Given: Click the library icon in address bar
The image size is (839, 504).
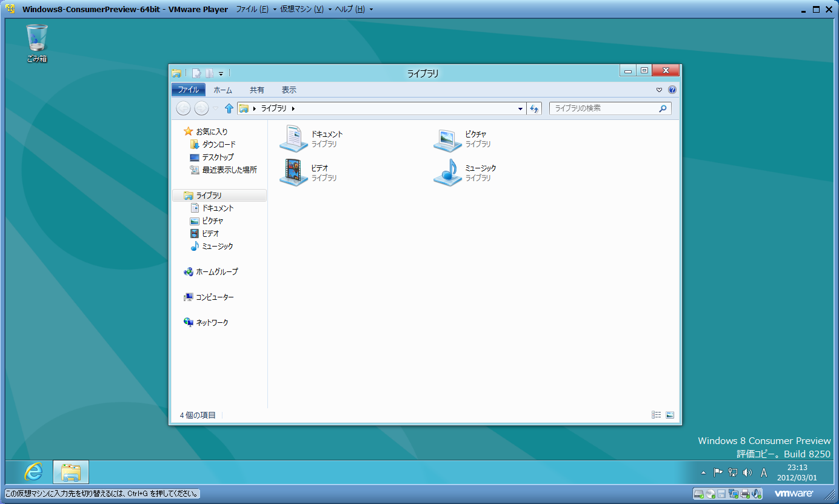Looking at the screenshot, I should (244, 108).
